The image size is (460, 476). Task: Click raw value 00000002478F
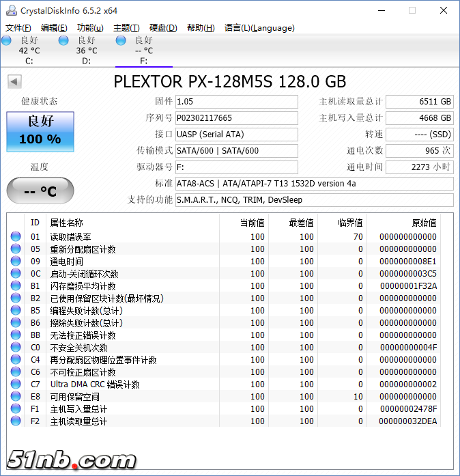coord(408,409)
